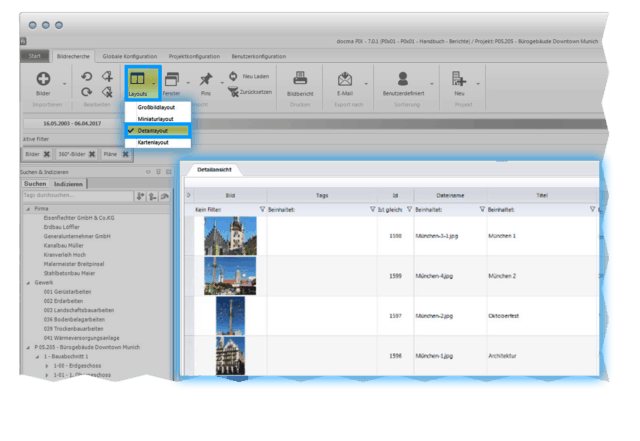Open the Globale Konfiguration tab
The height and width of the screenshot is (441, 640).
pyautogui.click(x=130, y=56)
